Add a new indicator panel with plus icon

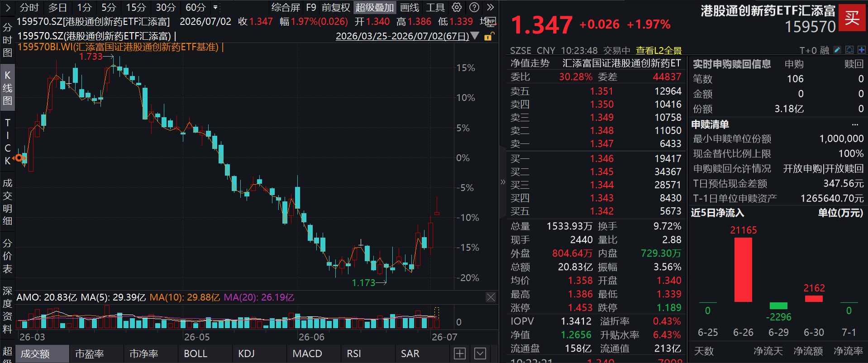tap(459, 353)
